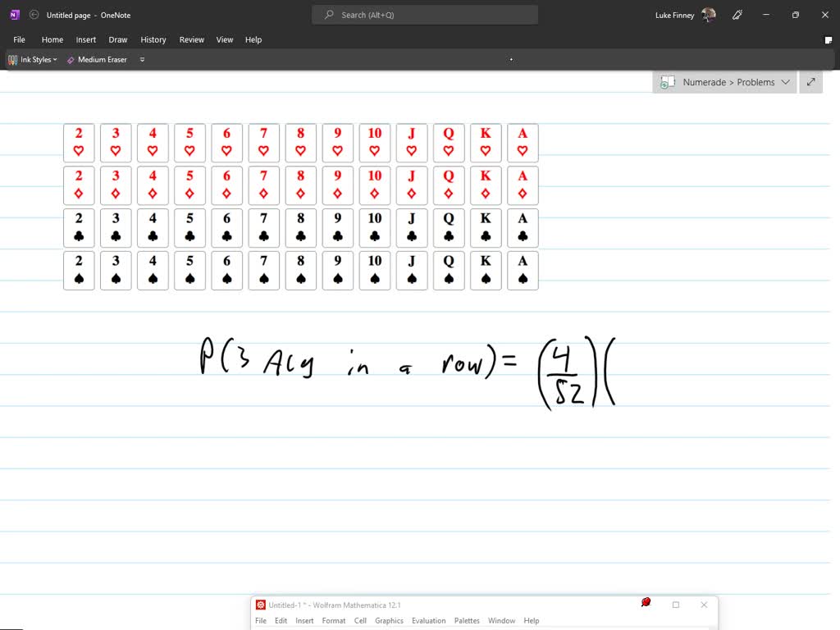Click the Numerade notebook icon

point(669,82)
